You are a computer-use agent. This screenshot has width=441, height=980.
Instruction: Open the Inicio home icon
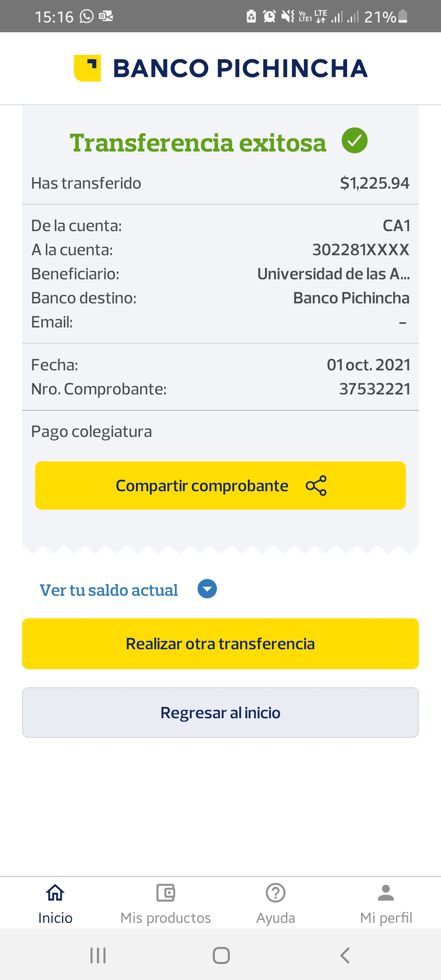[55, 893]
